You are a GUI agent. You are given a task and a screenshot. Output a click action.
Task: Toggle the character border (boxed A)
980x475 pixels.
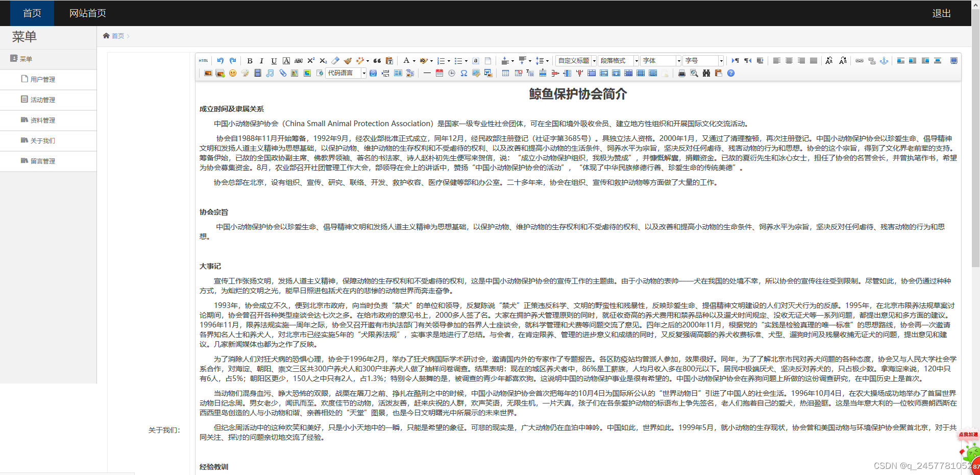click(x=286, y=61)
